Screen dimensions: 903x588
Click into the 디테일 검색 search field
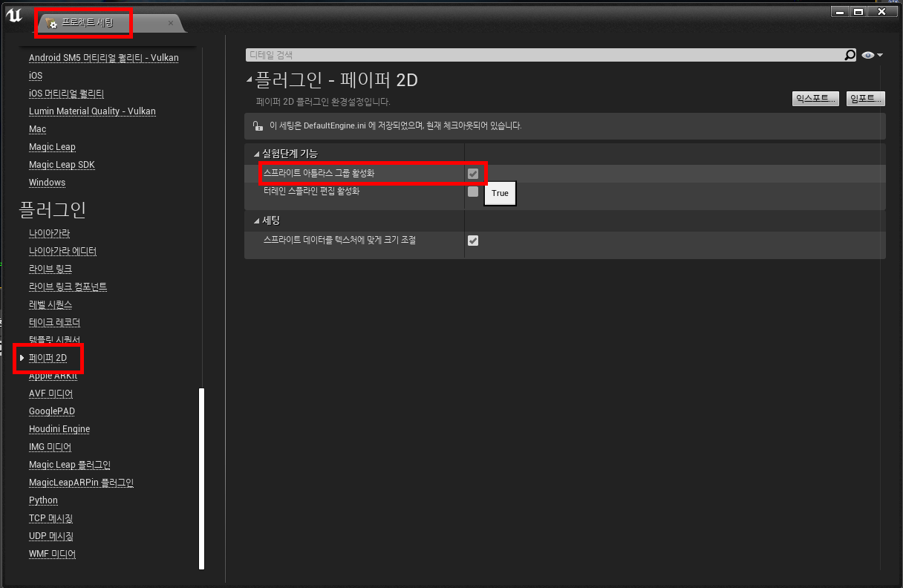[544, 55]
